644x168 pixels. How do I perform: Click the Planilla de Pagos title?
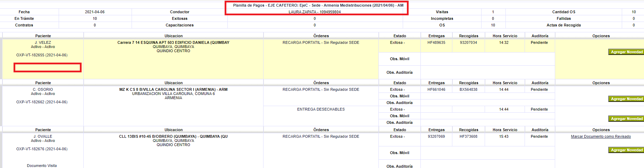(x=318, y=5)
